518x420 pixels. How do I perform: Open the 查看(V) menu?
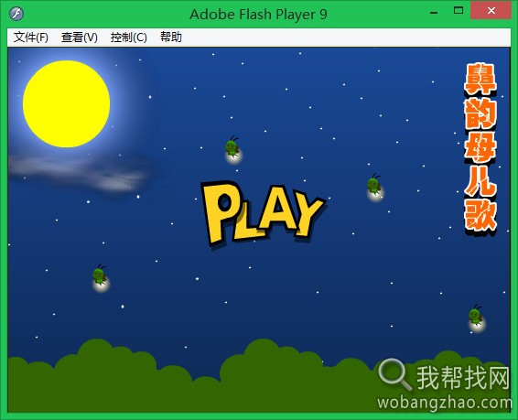click(x=80, y=37)
